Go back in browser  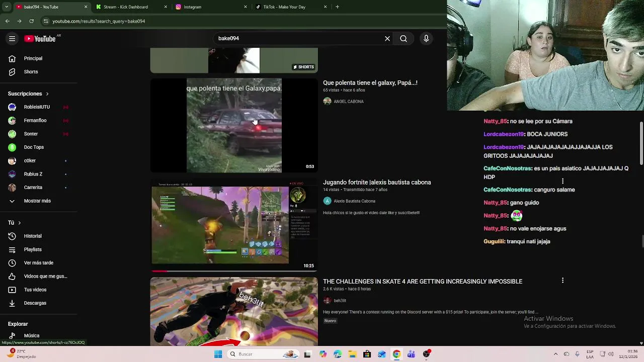[7, 21]
